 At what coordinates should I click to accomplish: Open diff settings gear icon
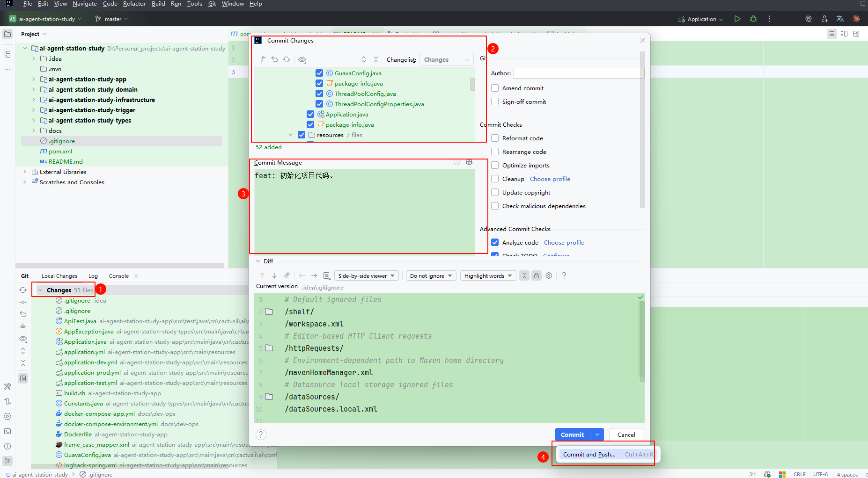point(549,275)
